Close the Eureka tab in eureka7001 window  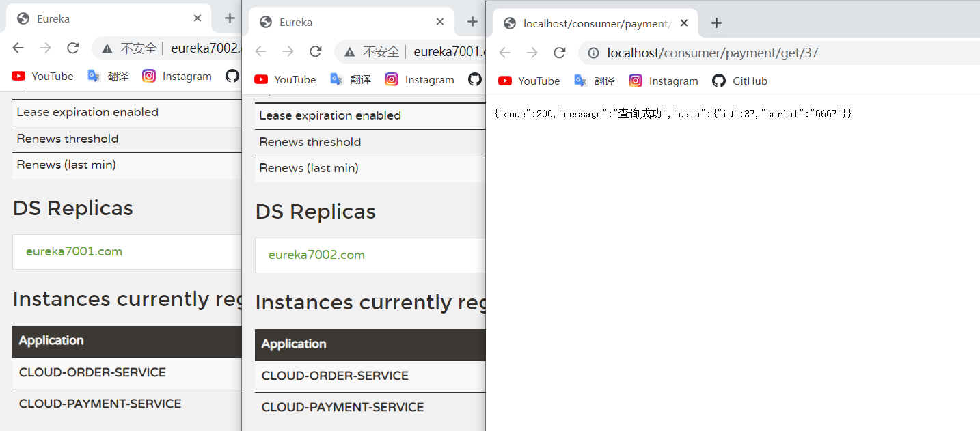(x=440, y=22)
